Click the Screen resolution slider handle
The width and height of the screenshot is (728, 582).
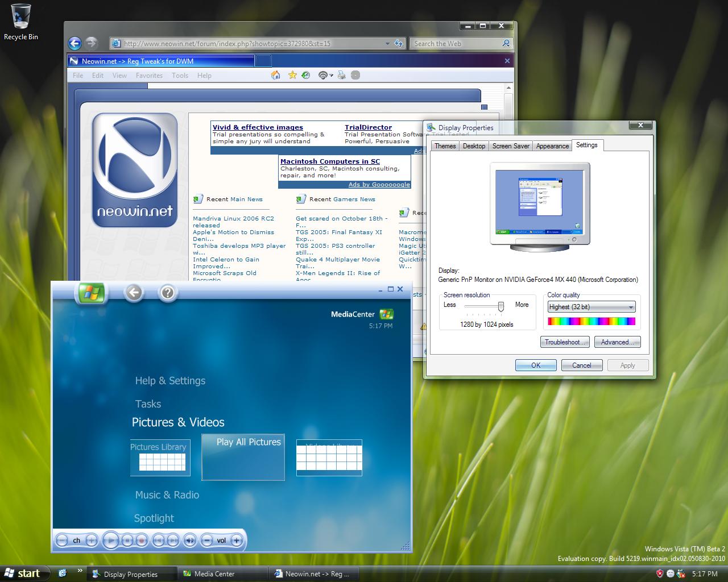coord(500,306)
